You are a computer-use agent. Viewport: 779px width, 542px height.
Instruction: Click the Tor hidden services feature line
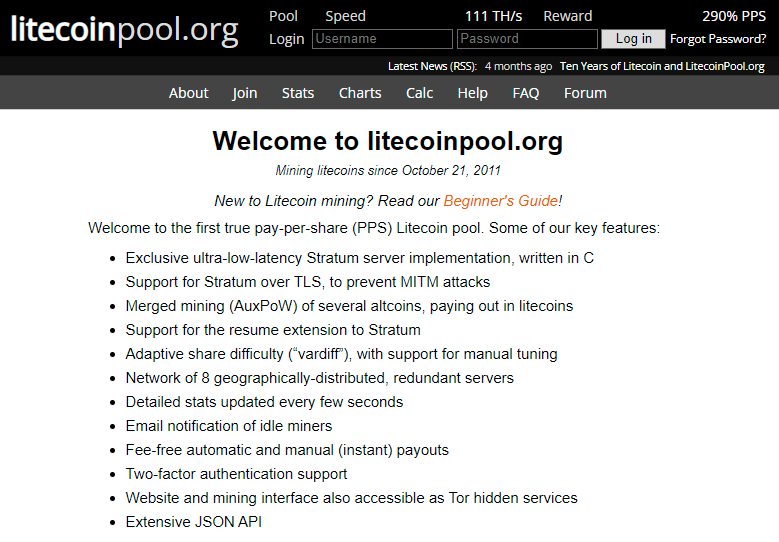tap(351, 498)
